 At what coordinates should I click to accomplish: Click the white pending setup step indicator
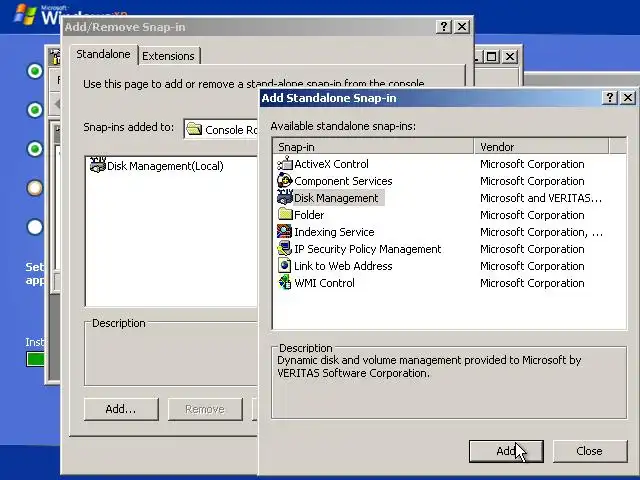35,227
